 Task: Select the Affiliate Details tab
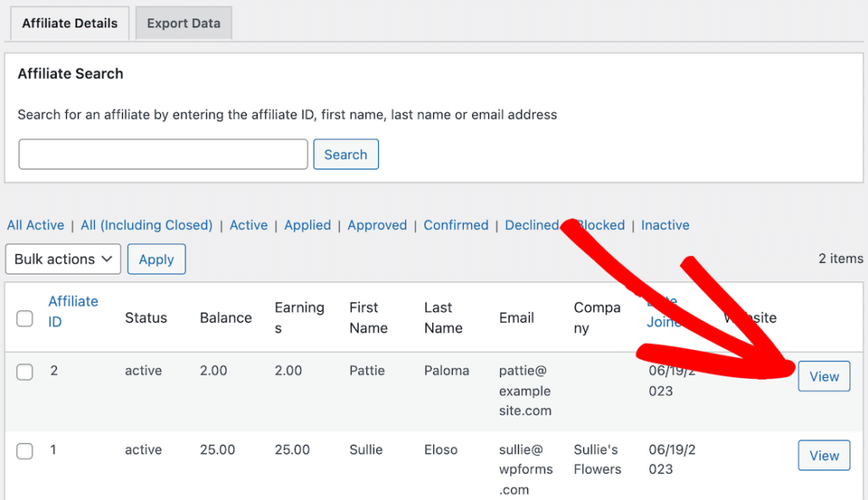coord(69,23)
